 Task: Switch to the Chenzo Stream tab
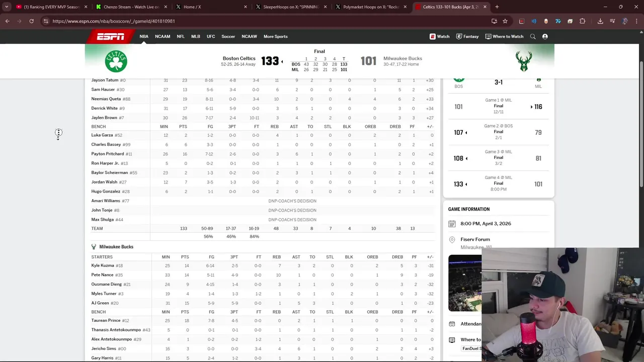[x=131, y=7]
